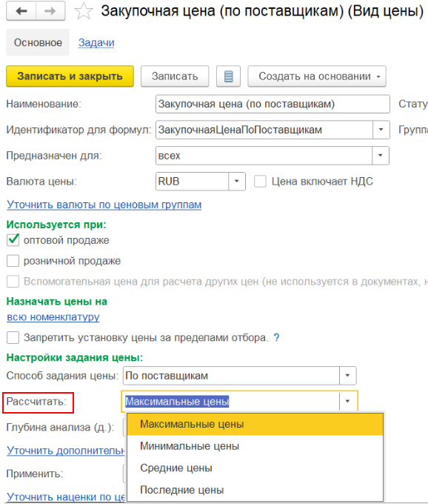The width and height of the screenshot is (428, 504).
Task: Click the Наименование input field
Action: [x=272, y=104]
